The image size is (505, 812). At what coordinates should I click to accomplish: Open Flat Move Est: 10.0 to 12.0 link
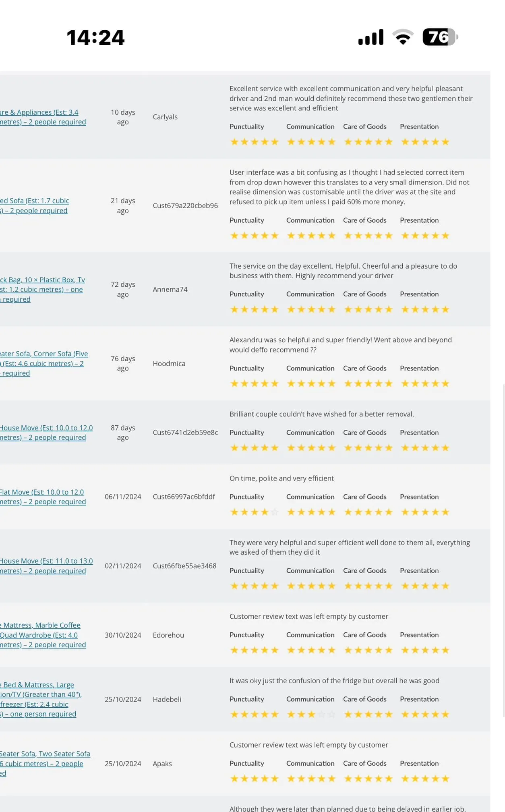(x=43, y=497)
